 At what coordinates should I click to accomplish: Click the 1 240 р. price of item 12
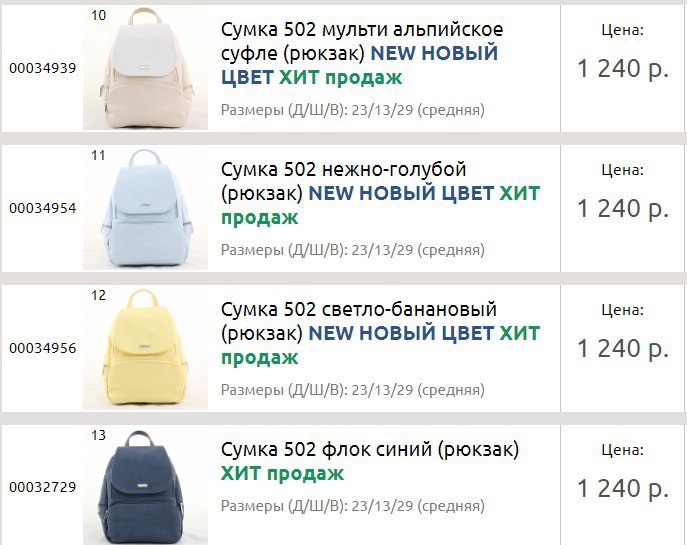[x=623, y=349]
